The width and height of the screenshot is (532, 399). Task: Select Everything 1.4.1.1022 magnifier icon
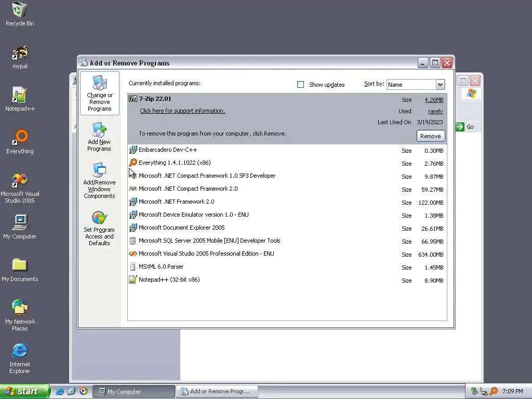(132, 163)
